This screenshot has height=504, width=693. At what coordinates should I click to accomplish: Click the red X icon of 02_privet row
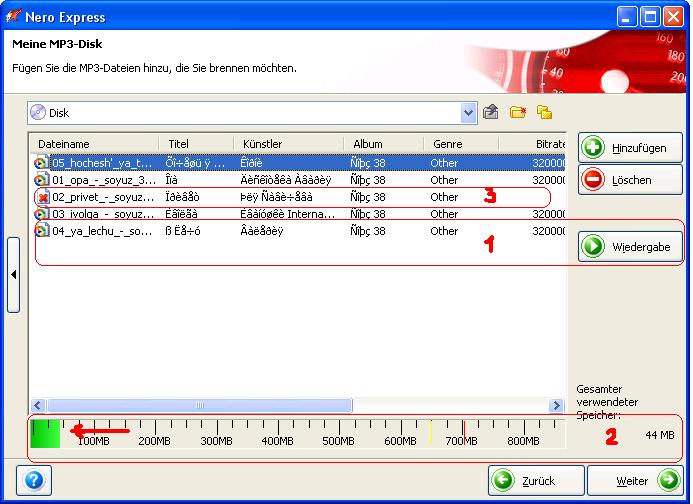[x=42, y=197]
